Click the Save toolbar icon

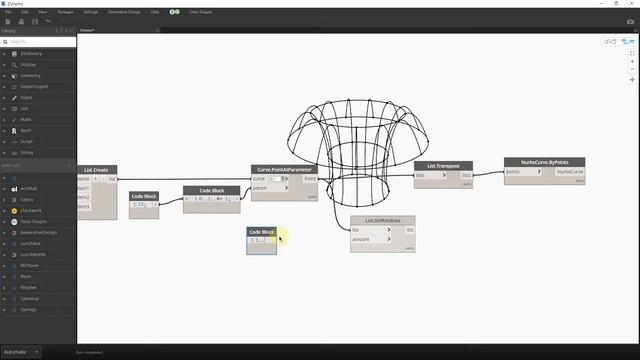35,22
